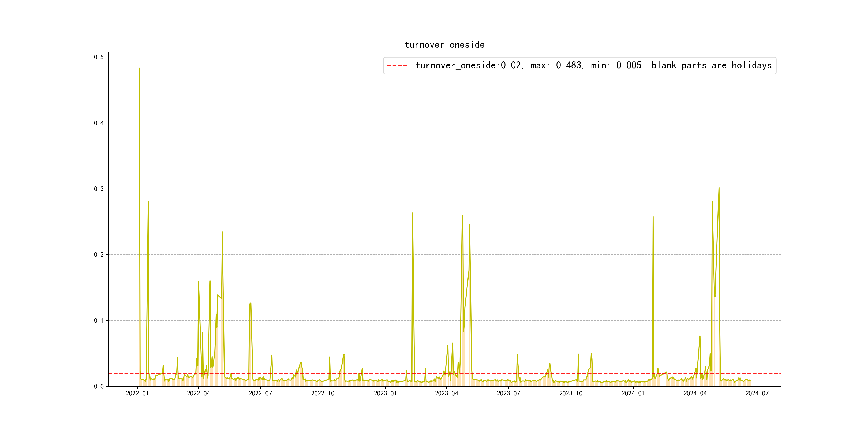
Task: Click the 2023-01 x-axis label
Action: pos(385,393)
